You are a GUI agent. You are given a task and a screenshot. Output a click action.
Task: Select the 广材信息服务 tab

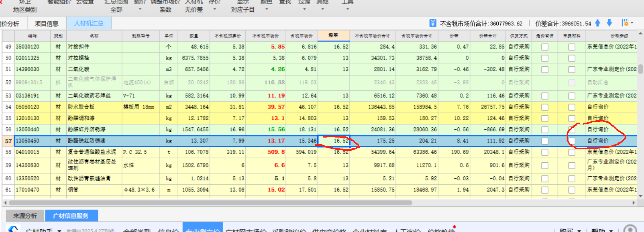point(71,216)
